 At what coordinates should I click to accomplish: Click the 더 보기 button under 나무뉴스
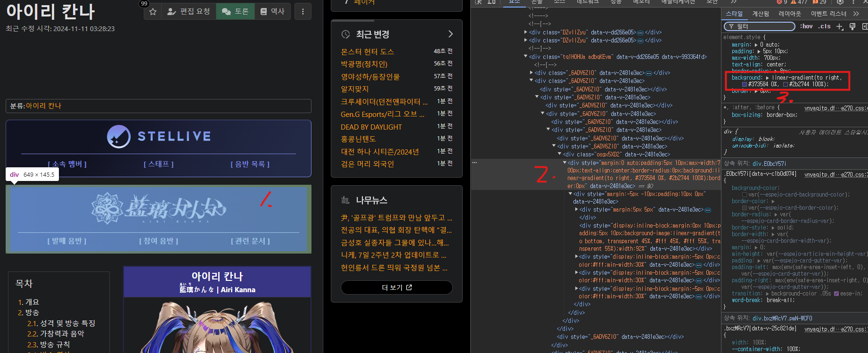(x=397, y=287)
